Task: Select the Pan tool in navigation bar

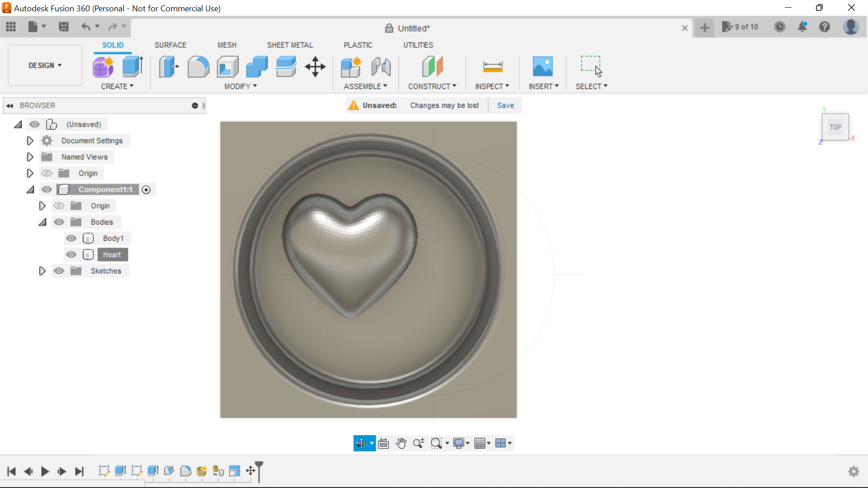Action: tap(401, 443)
